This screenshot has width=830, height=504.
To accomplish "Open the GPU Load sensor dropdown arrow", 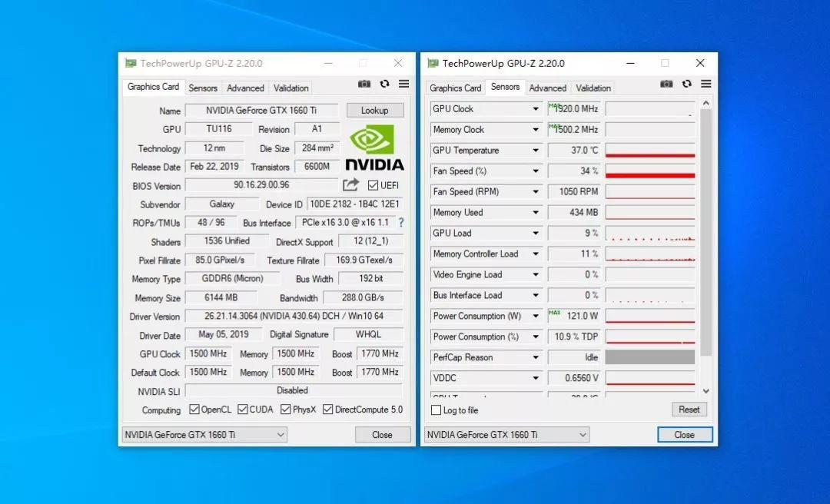I will 536,233.
